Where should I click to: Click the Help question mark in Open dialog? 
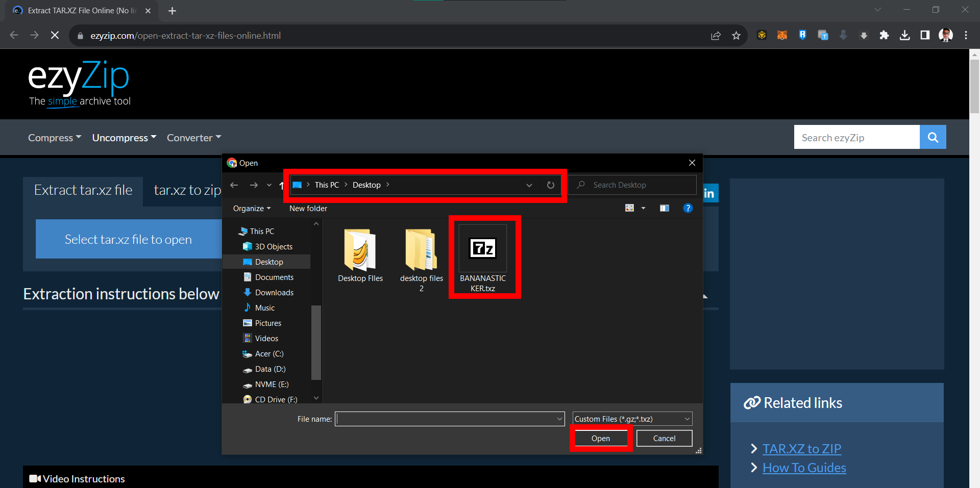688,208
